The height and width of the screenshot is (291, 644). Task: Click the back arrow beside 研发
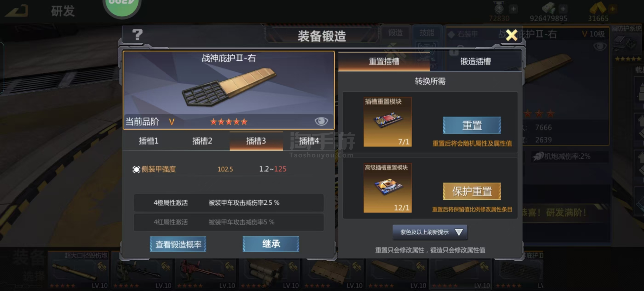tap(17, 11)
